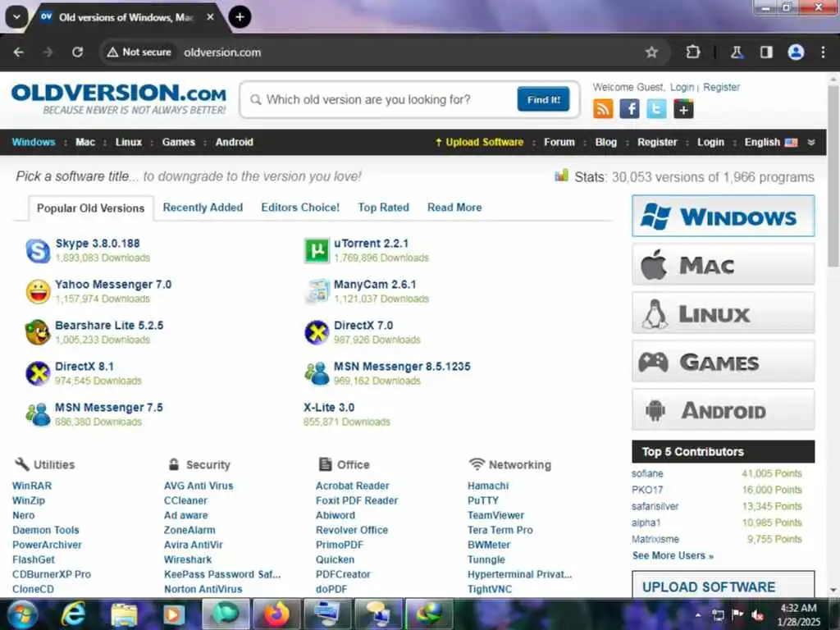Open the Chrome profile avatar
The image size is (840, 630).
point(796,52)
